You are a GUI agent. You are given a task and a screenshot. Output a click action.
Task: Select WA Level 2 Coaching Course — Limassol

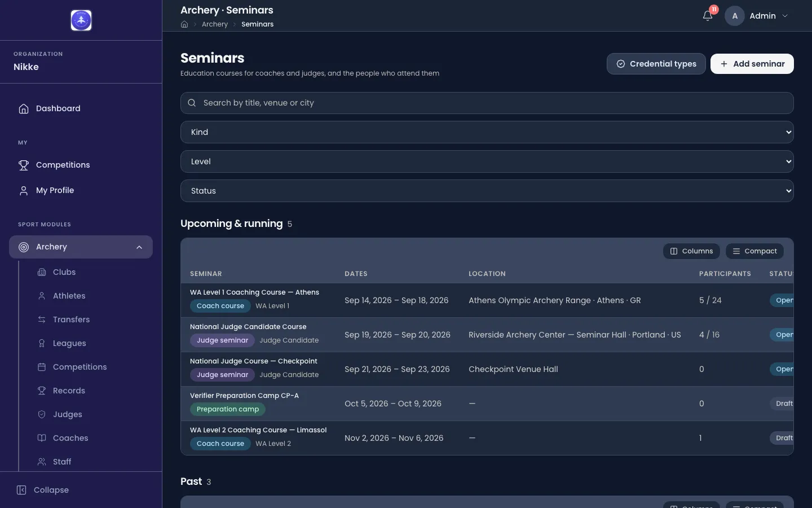tap(258, 430)
